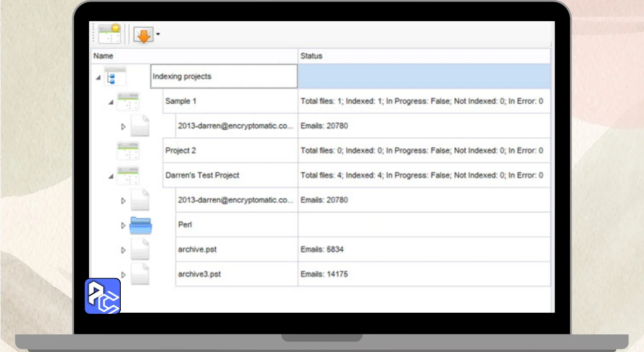Click the file icon for 2013-darren in Darren's Test Project

[x=140, y=200]
